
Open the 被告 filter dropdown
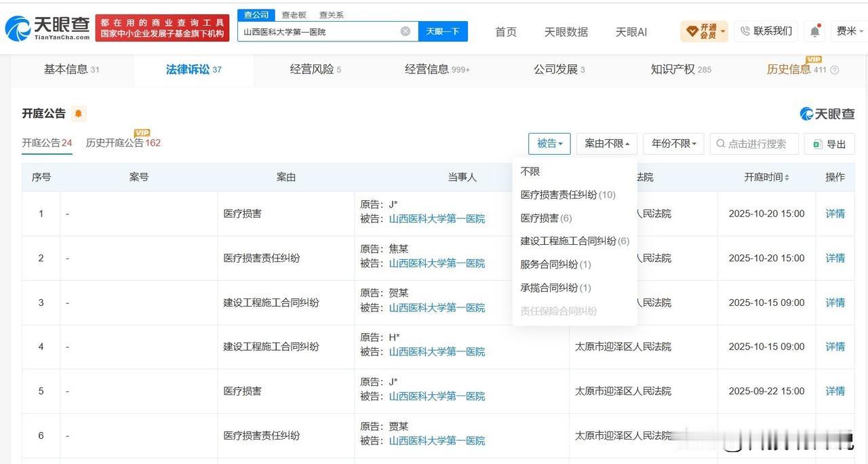(549, 144)
